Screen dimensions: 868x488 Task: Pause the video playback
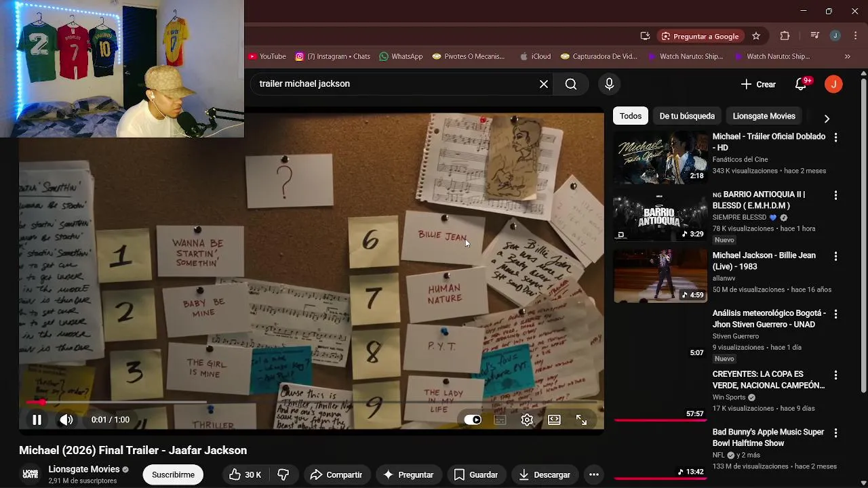tap(37, 420)
